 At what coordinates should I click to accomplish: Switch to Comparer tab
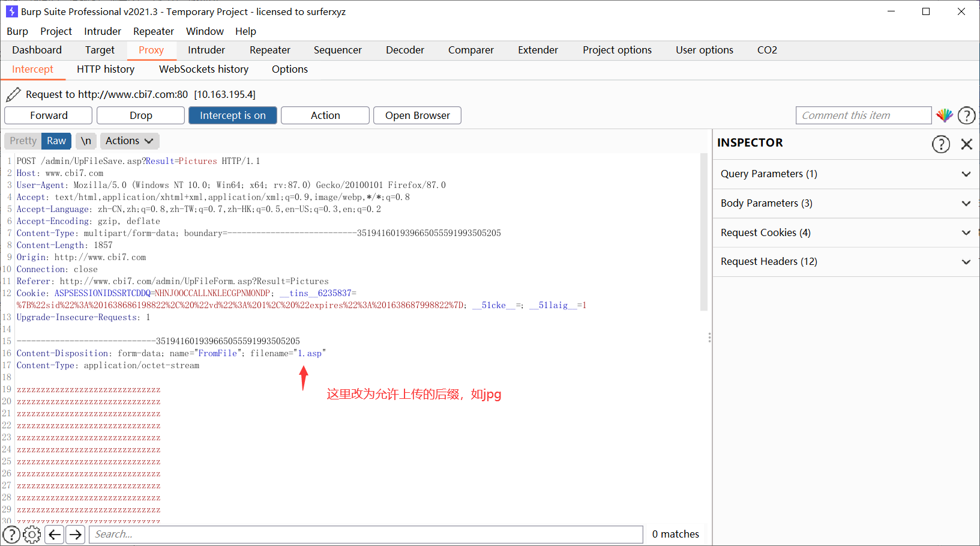[471, 50]
